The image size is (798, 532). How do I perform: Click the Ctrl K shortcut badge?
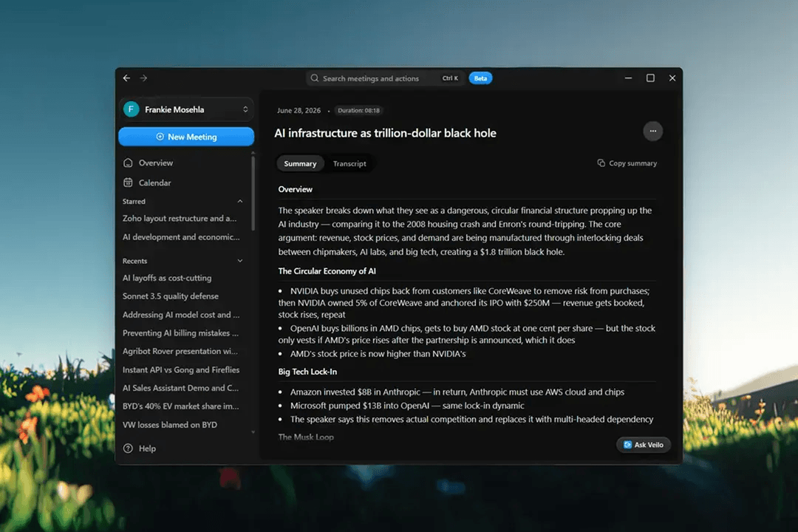click(450, 78)
